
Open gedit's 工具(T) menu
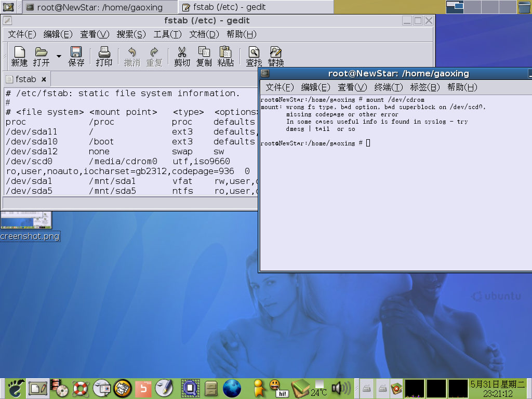click(168, 34)
